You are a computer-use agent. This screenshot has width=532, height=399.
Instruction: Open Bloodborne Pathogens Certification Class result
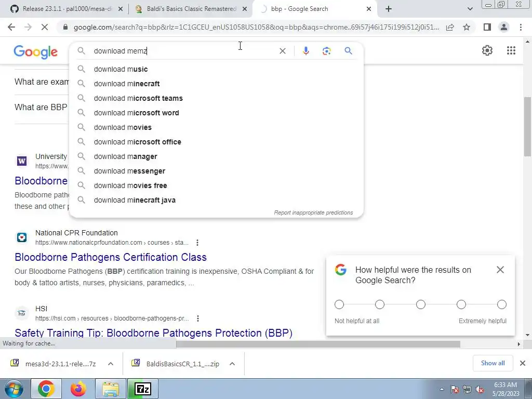click(x=111, y=257)
